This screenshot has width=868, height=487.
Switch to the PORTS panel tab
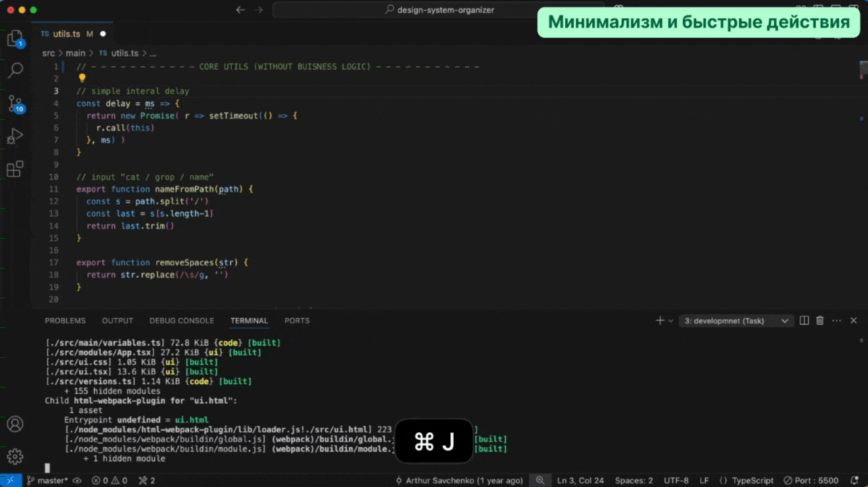pos(297,321)
